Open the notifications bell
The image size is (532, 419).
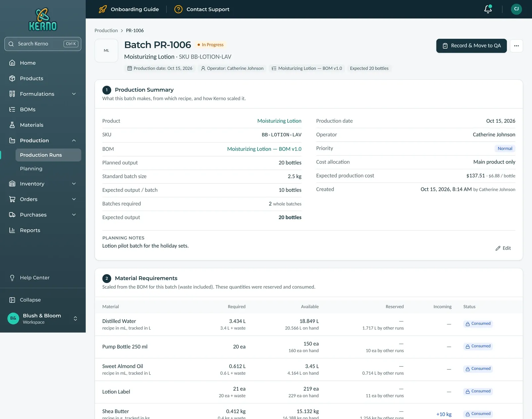[x=488, y=9]
